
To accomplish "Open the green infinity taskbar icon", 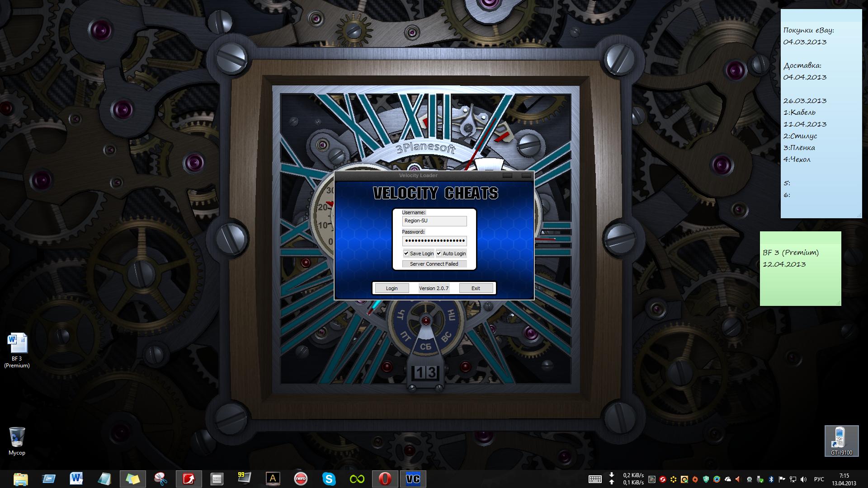I will 357,479.
